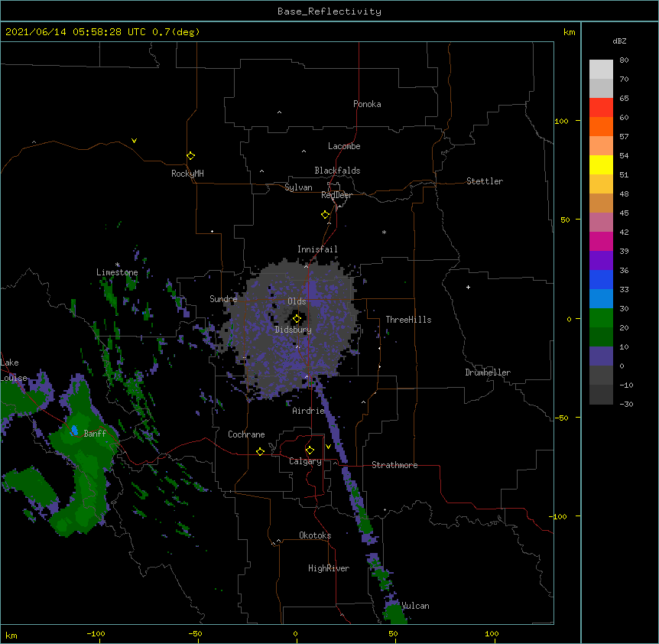Click the Sylvan label
The width and height of the screenshot is (659, 644).
coord(298,187)
